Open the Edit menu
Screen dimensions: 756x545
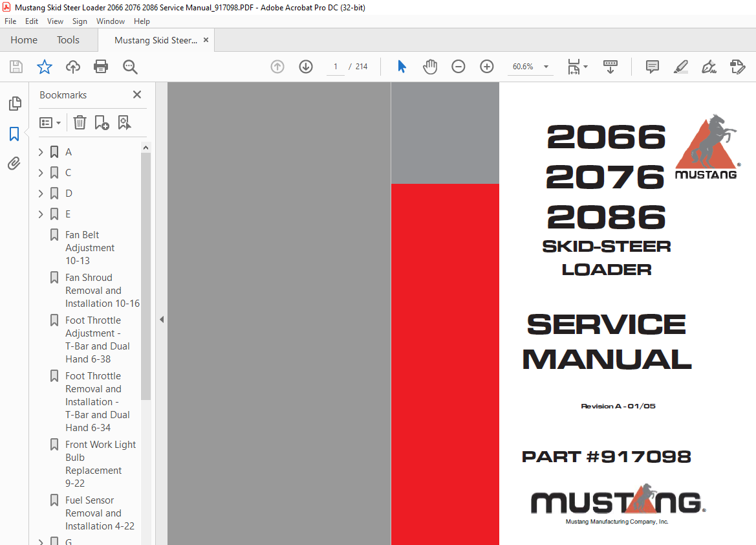tap(31, 21)
